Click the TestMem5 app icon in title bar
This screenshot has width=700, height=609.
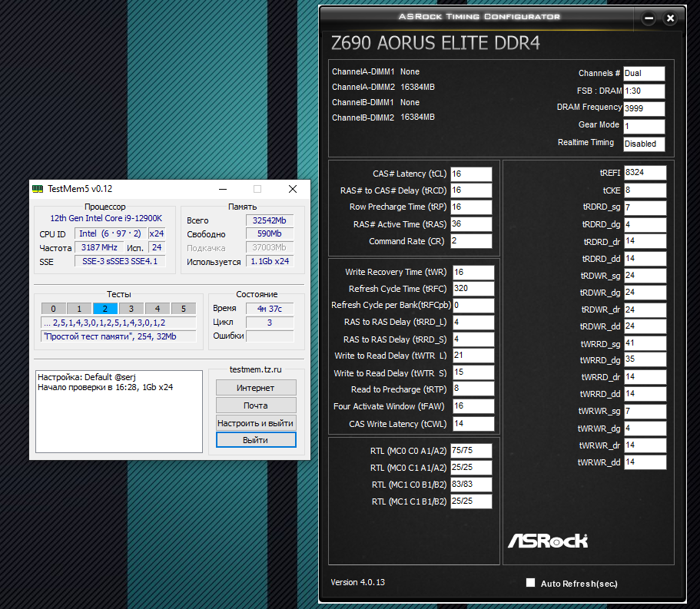[x=38, y=189]
